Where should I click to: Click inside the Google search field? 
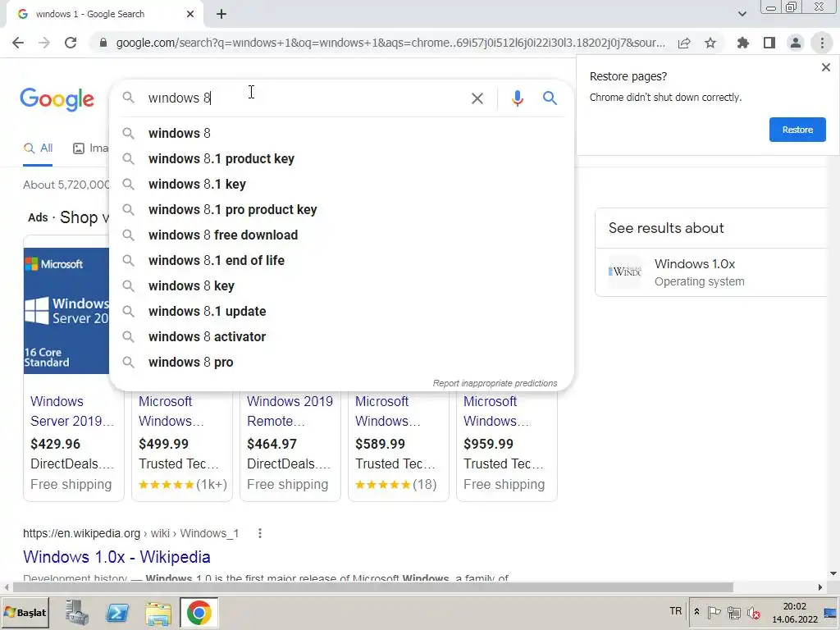(x=305, y=98)
